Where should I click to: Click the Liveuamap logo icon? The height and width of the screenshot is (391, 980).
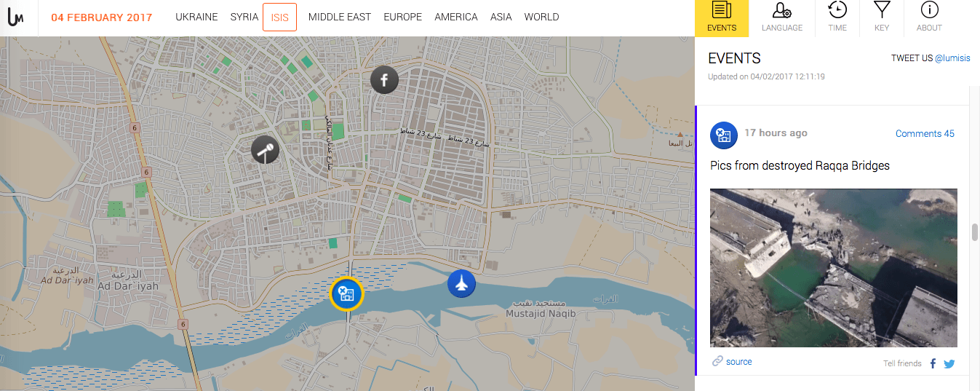[16, 16]
